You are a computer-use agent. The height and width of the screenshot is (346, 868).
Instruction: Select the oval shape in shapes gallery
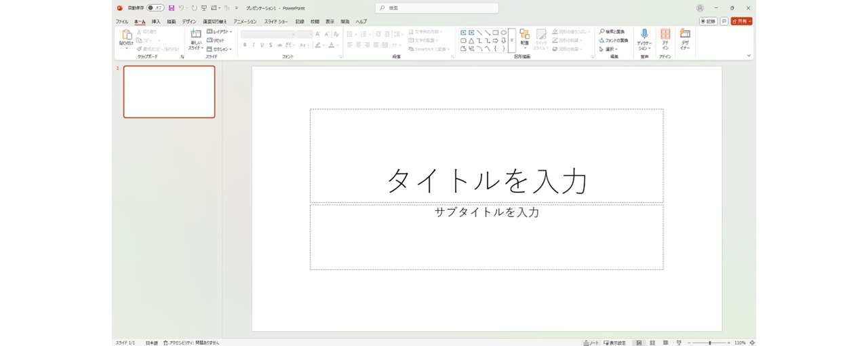coord(503,32)
